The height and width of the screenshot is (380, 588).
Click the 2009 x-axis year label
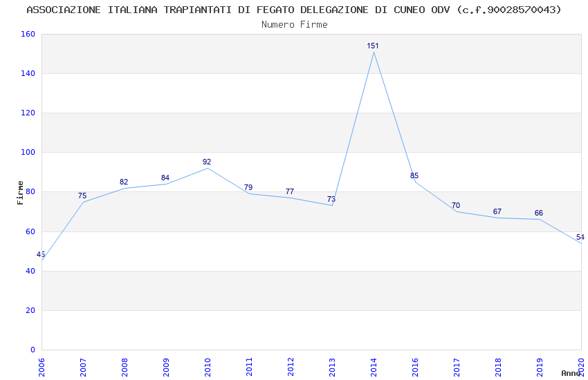click(x=166, y=368)
